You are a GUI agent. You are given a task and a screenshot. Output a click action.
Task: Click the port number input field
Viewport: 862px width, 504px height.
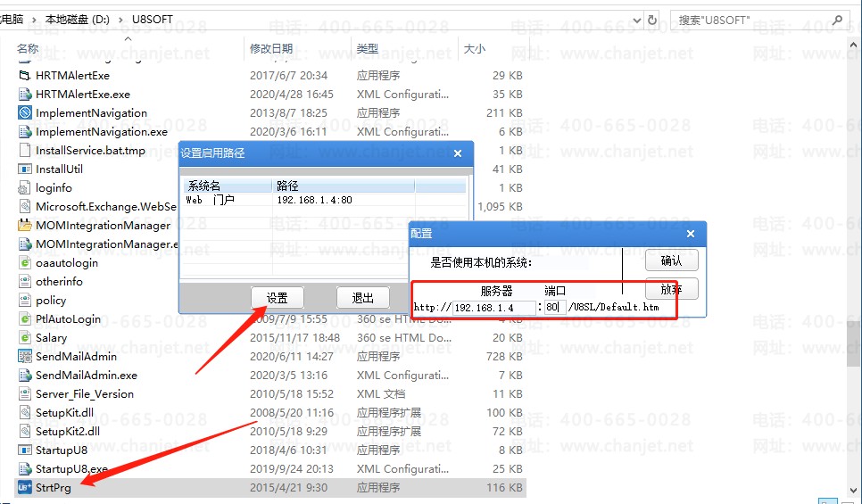555,307
